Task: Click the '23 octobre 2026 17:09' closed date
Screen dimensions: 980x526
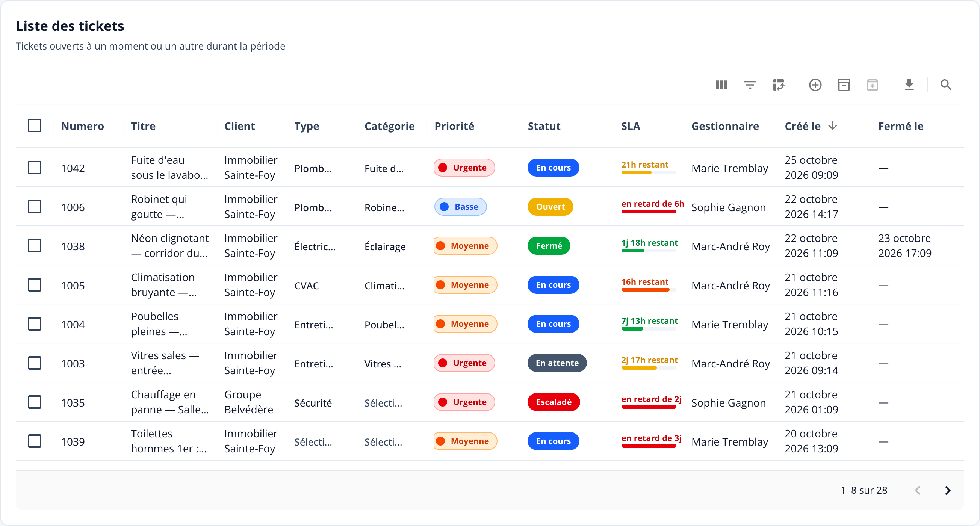Action: [905, 246]
